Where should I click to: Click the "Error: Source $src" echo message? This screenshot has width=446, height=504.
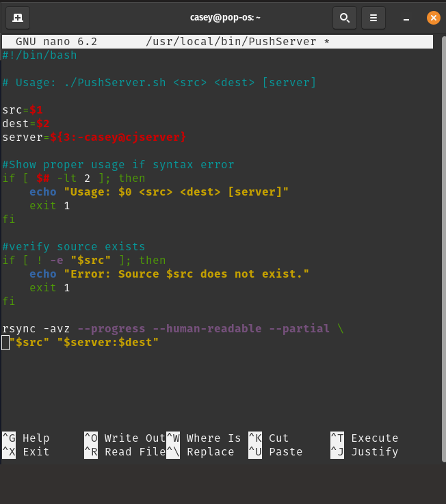coord(186,274)
